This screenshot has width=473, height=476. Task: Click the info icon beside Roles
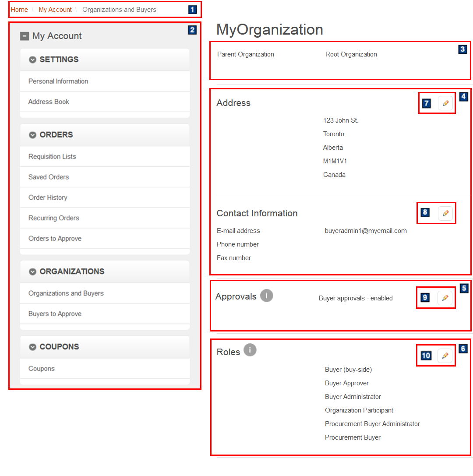[250, 350]
